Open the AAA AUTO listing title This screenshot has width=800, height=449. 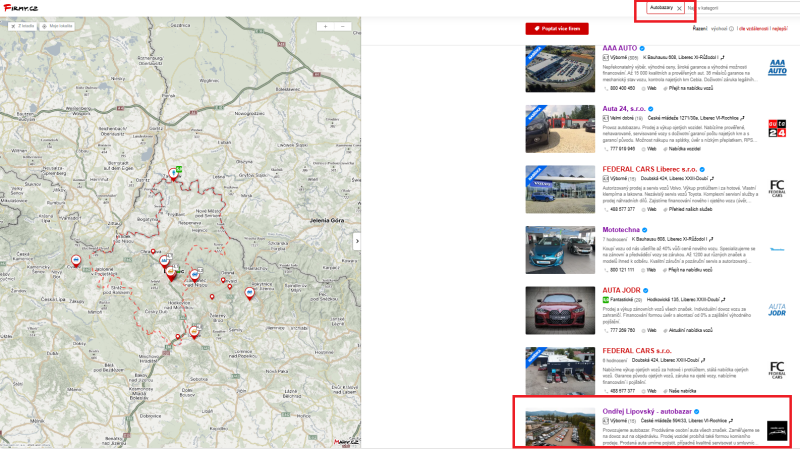(x=619, y=48)
